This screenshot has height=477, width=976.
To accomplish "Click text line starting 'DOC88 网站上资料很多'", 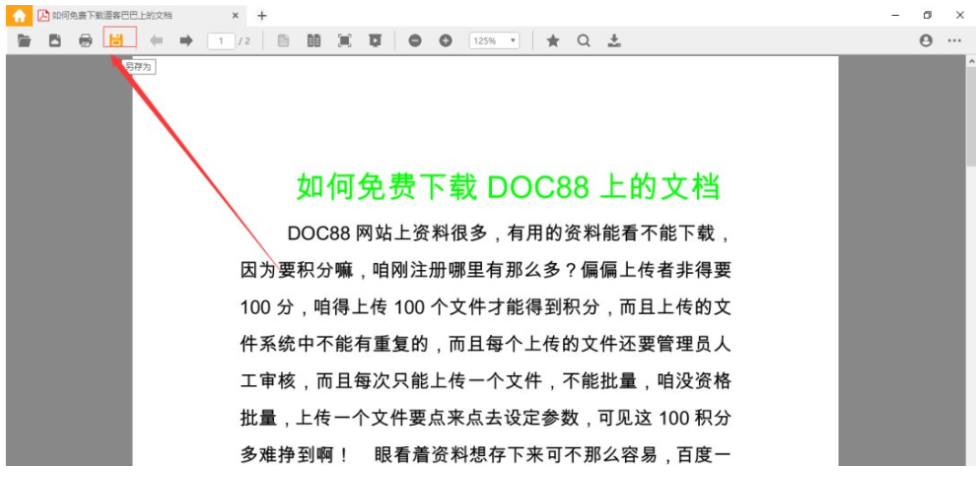I will point(509,234).
